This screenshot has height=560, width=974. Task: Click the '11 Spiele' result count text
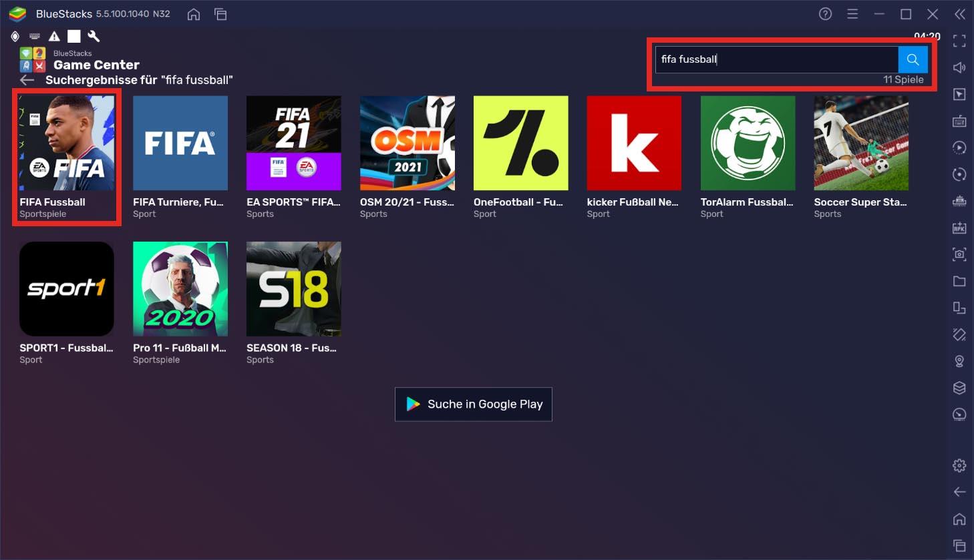click(x=903, y=79)
